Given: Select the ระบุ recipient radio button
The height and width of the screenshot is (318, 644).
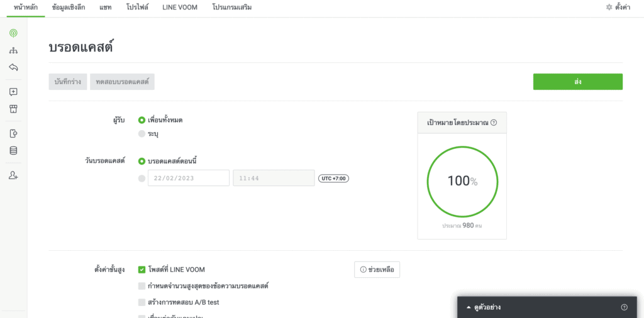Looking at the screenshot, I should pos(142,134).
